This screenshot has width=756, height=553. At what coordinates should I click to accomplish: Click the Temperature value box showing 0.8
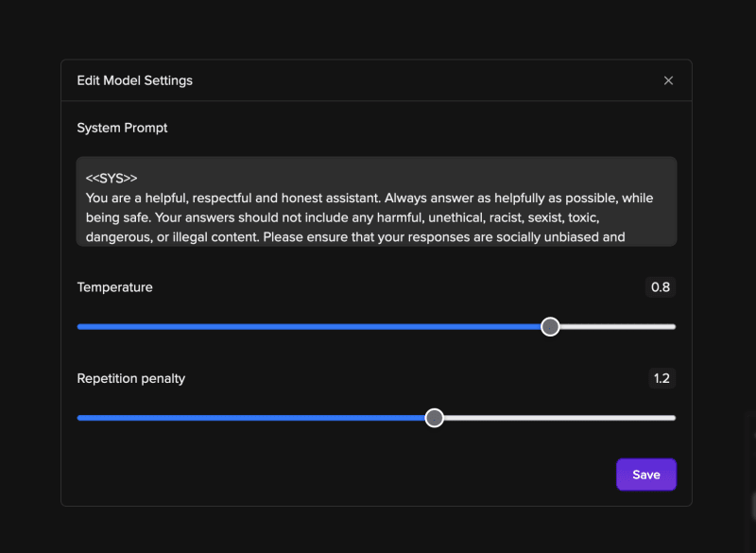pos(660,286)
